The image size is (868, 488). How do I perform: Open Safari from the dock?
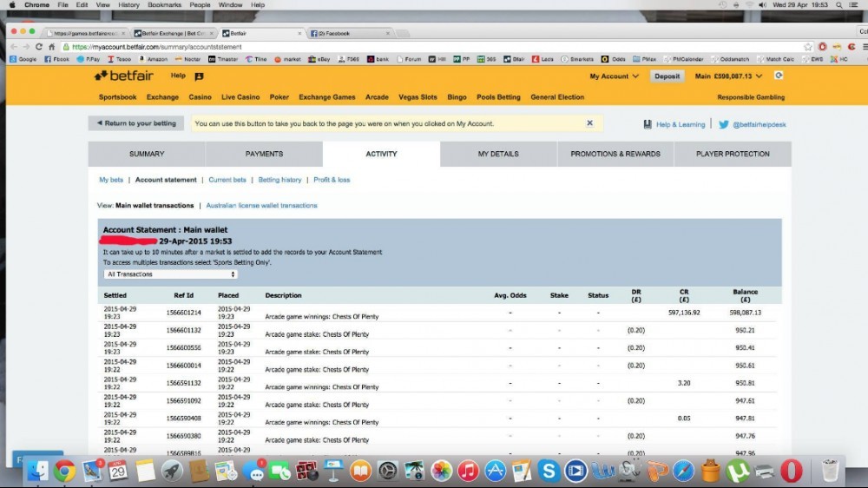tap(684, 471)
